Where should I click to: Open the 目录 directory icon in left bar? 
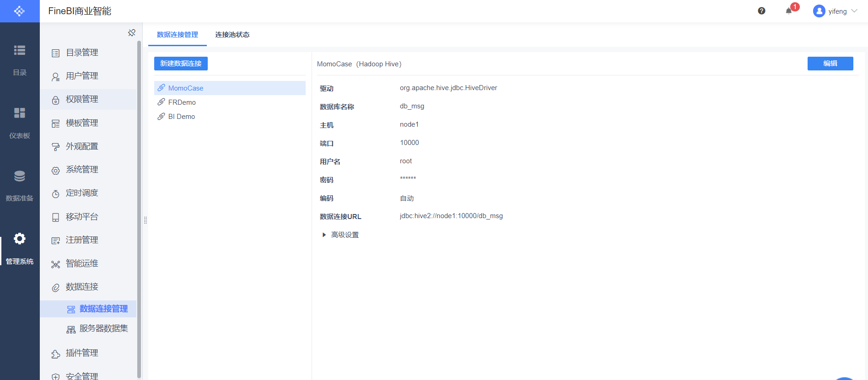[x=20, y=50]
